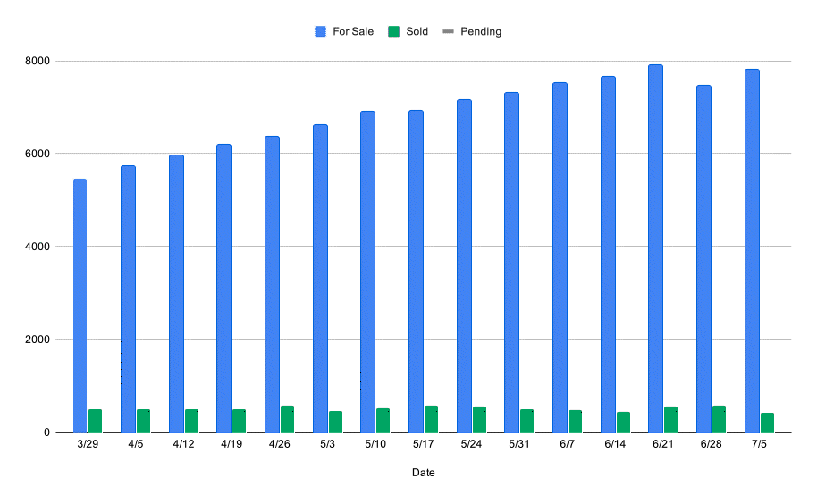This screenshot has width=817, height=504.
Task: Select the Date axis title
Action: (423, 473)
